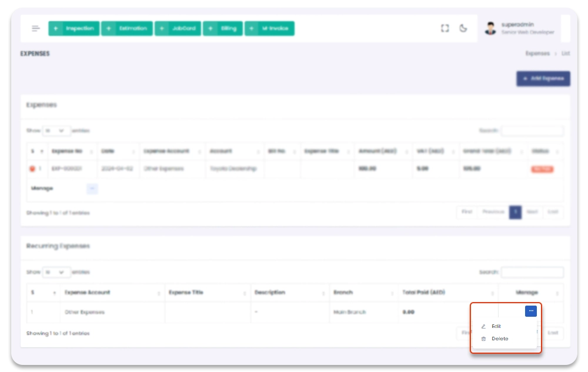
Task: Go to page 1 in Expenses pagination
Action: tap(515, 212)
